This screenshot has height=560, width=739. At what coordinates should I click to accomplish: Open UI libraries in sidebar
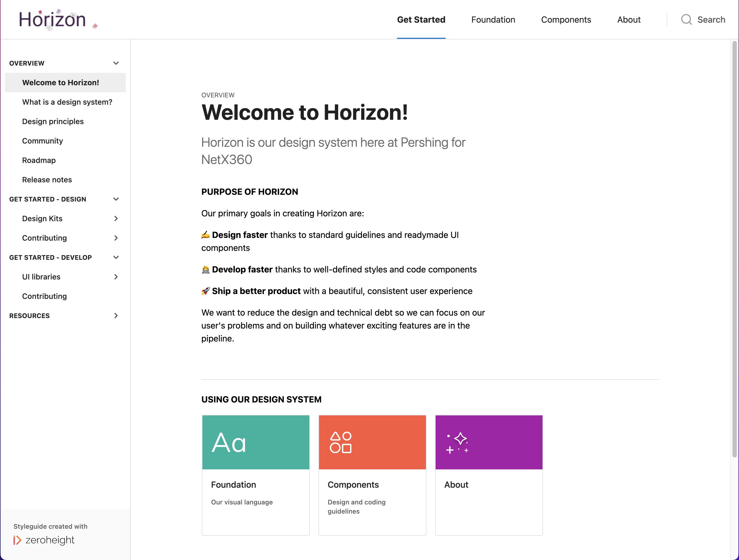pos(41,276)
